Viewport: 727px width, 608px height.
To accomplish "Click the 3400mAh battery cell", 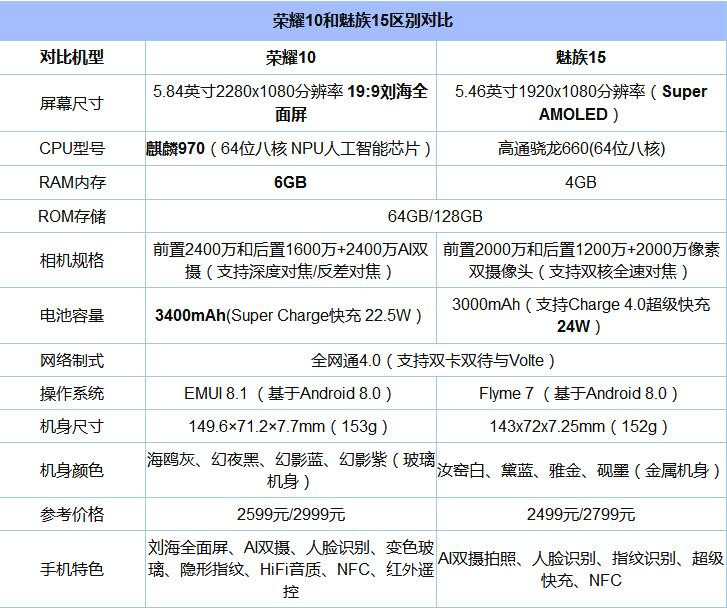I will click(x=291, y=315).
